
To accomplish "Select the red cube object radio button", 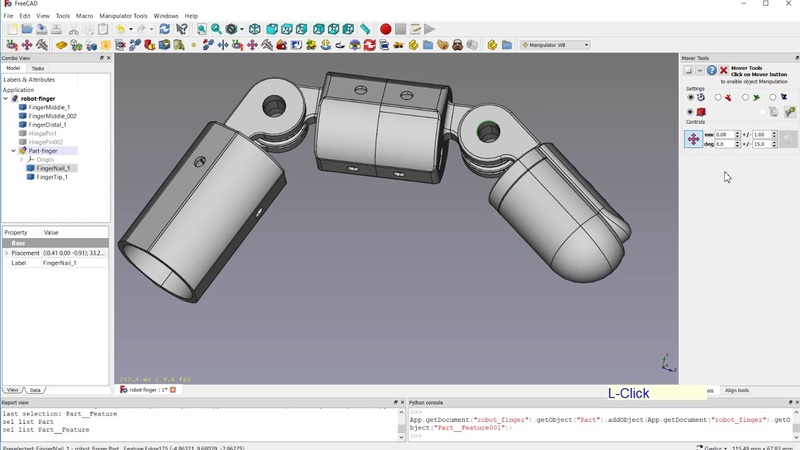I will click(x=690, y=112).
